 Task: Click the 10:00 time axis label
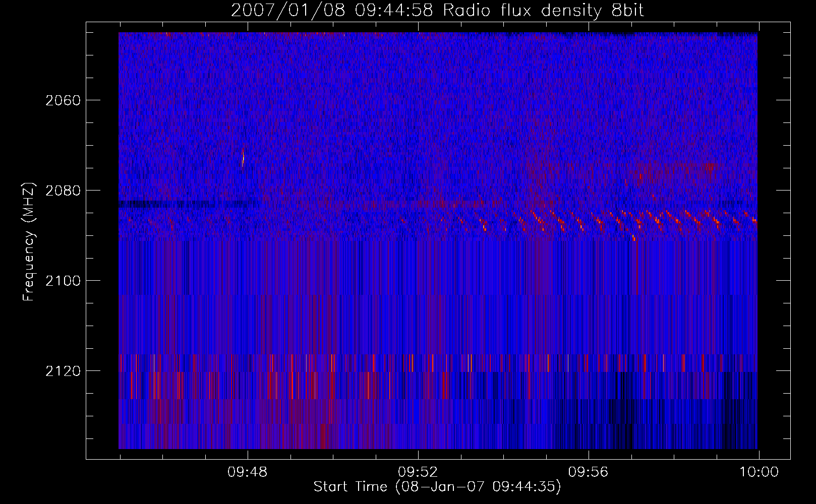point(759,472)
